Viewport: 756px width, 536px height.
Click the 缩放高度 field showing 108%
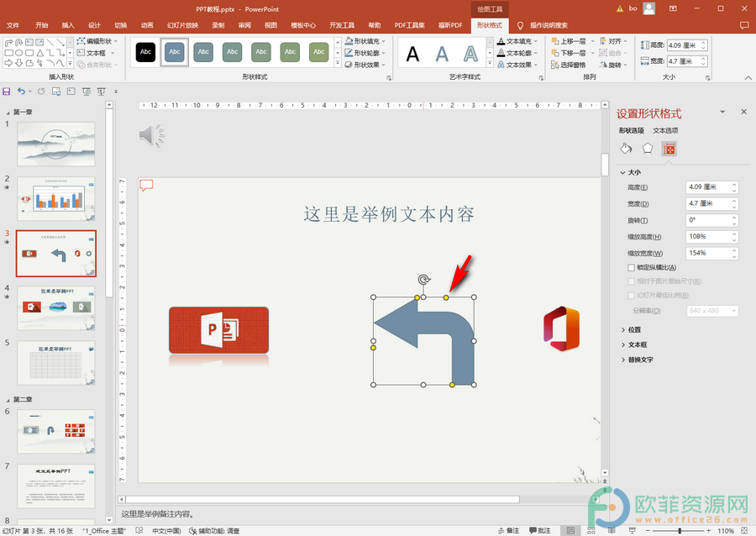711,237
